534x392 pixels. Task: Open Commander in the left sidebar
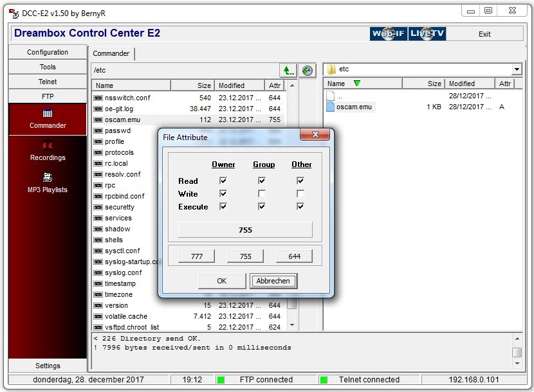(48, 119)
